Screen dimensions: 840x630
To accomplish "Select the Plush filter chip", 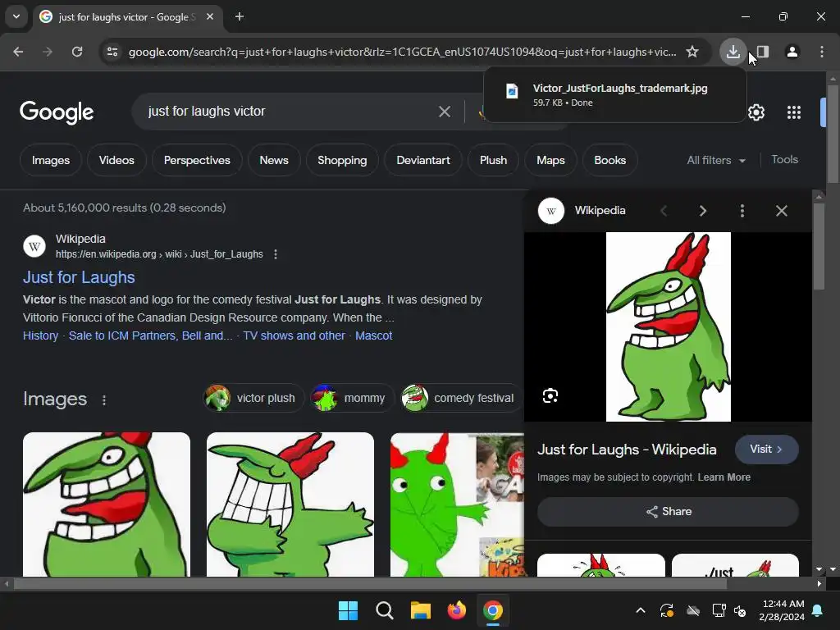I will tap(493, 160).
